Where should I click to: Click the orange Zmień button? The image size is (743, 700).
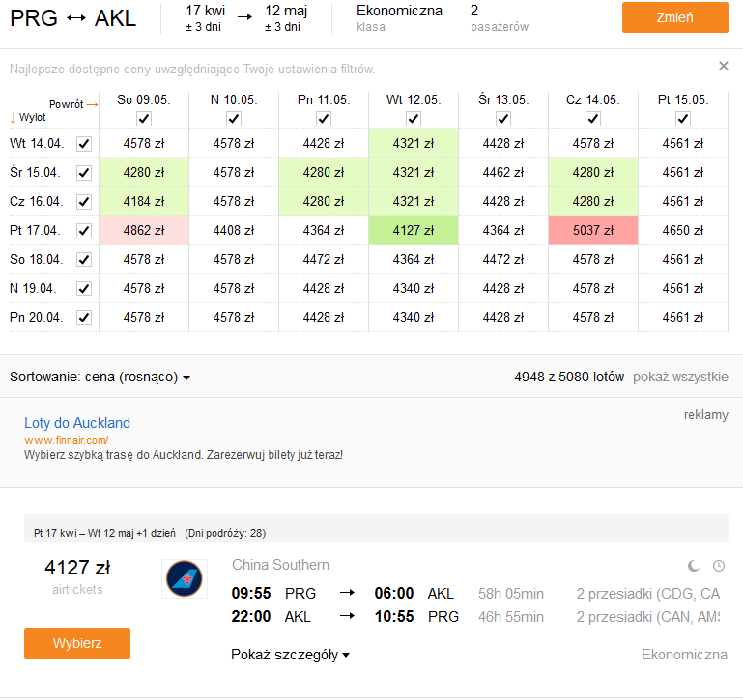pyautogui.click(x=674, y=17)
